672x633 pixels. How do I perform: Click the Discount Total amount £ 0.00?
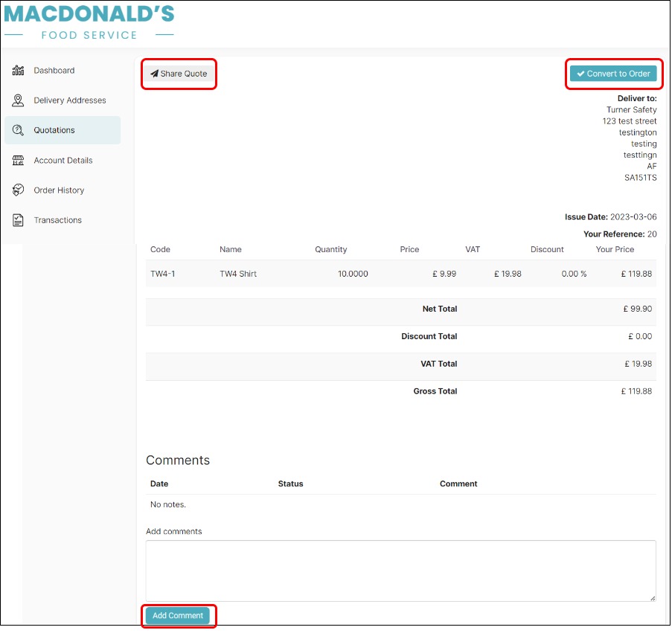[x=640, y=336]
